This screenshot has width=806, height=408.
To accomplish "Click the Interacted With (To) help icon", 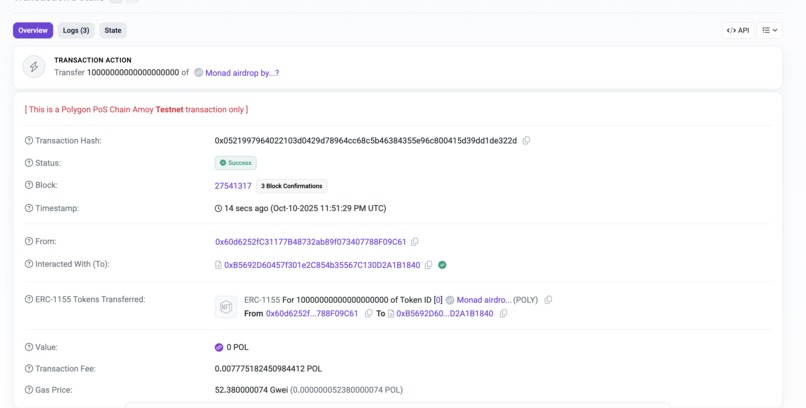I will 29,264.
